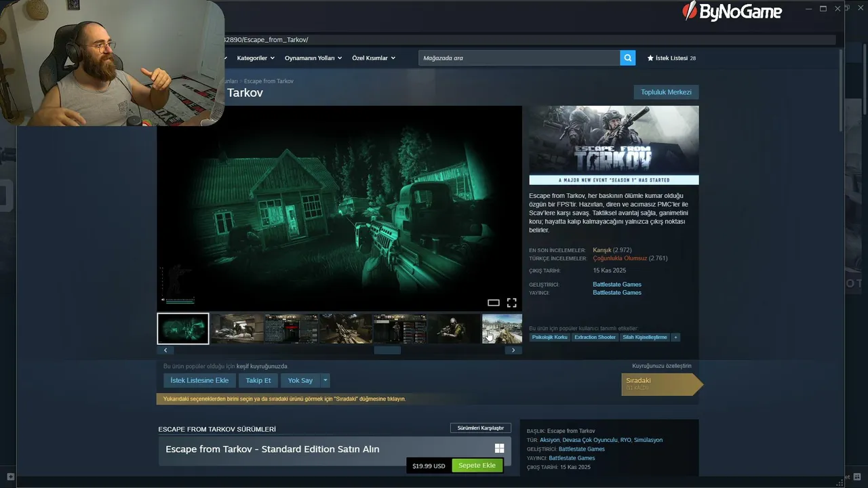868x488 pixels.
Task: Follow the game with Takip Et
Action: click(258, 380)
